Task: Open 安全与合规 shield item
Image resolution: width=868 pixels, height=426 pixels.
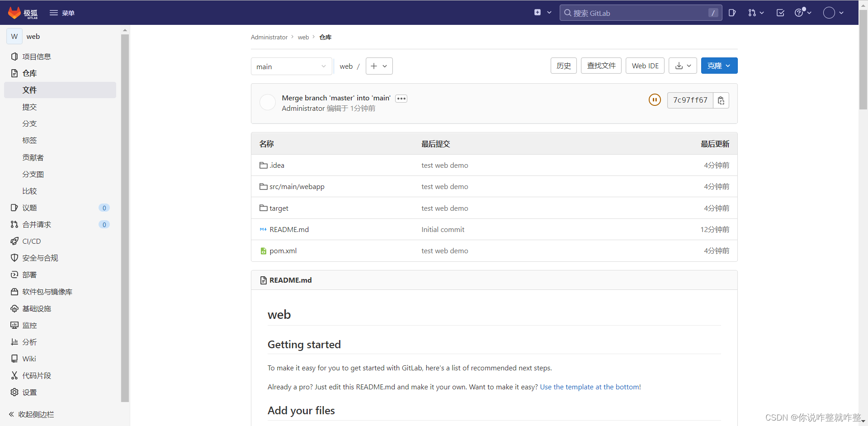Action: pyautogui.click(x=60, y=258)
